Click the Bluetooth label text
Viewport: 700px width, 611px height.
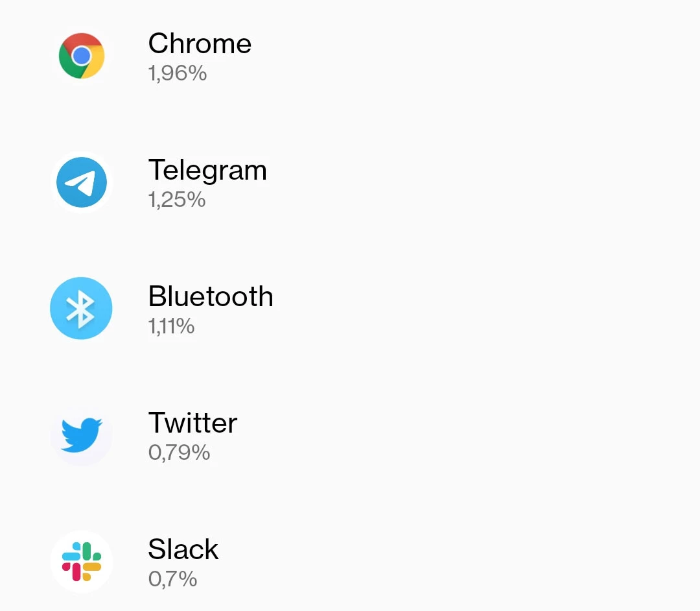coord(211,296)
